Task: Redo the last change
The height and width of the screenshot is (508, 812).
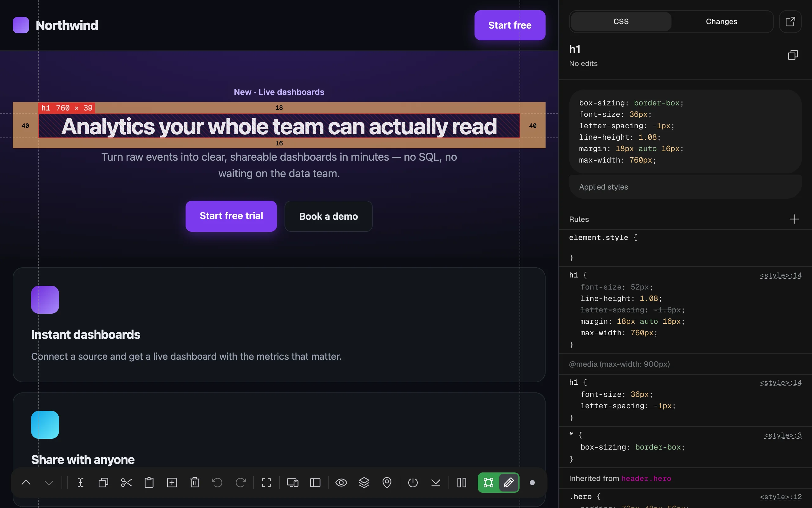Action: pos(240,483)
